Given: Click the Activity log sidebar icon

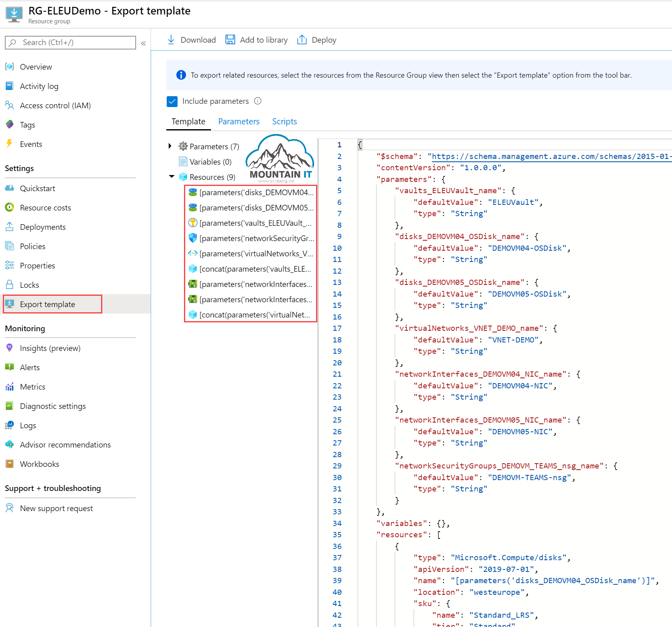Looking at the screenshot, I should [x=10, y=86].
